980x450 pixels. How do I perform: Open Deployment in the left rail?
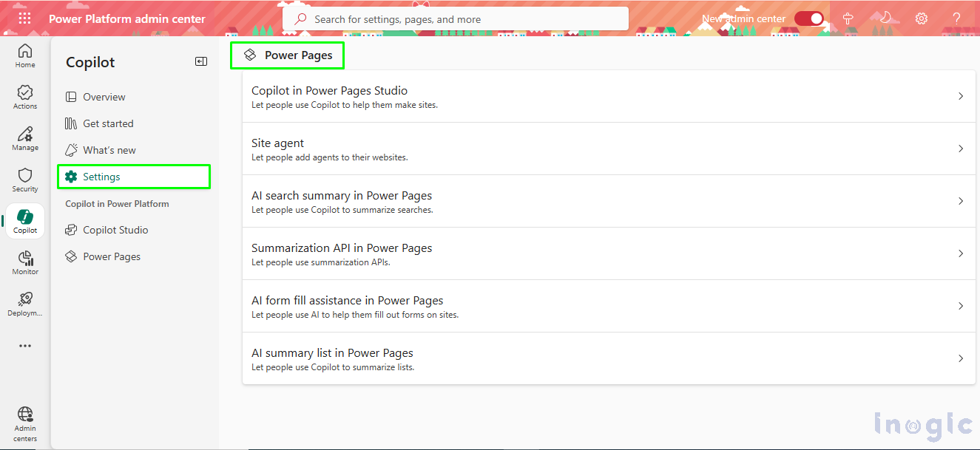(x=25, y=304)
